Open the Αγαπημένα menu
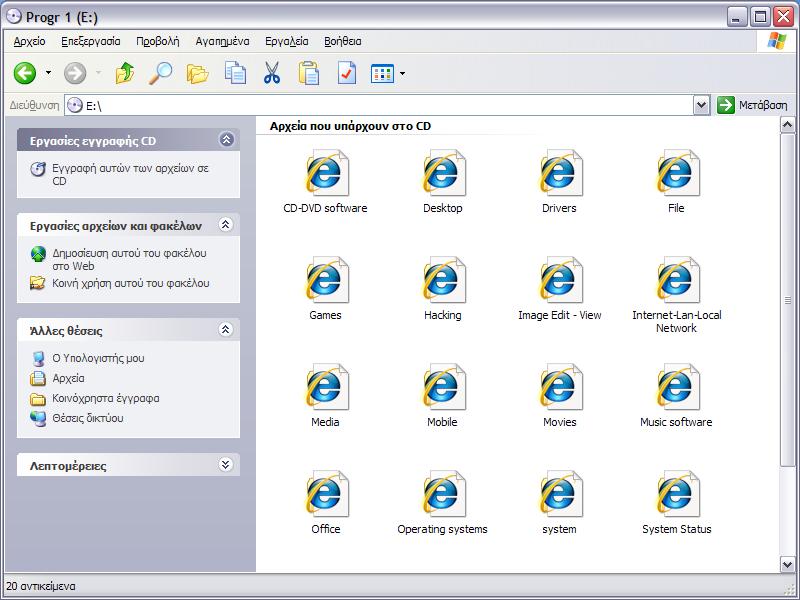 [222, 41]
